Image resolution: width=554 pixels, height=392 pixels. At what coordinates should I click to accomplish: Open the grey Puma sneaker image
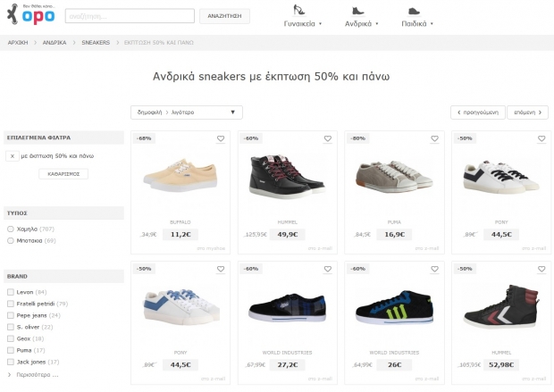point(394,176)
